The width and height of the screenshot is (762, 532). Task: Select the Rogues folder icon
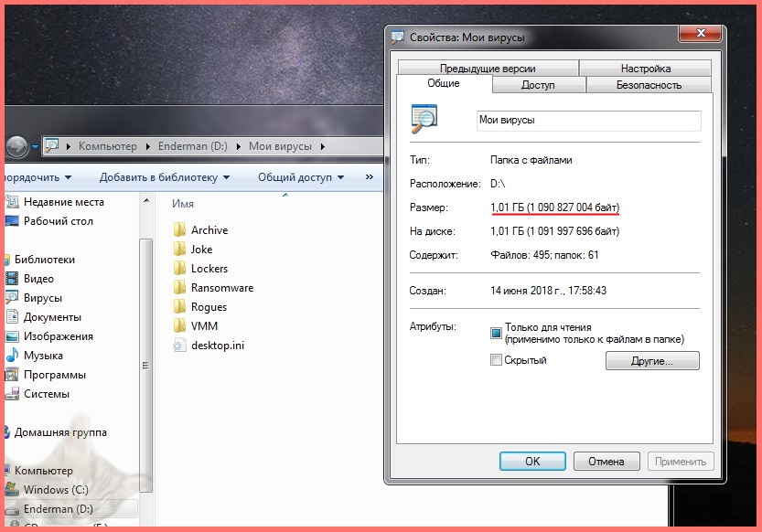pyautogui.click(x=179, y=307)
